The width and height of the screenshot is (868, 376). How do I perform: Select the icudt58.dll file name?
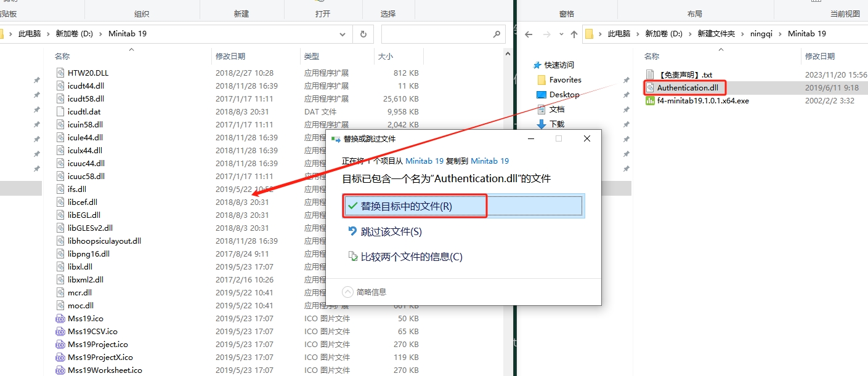(x=86, y=98)
